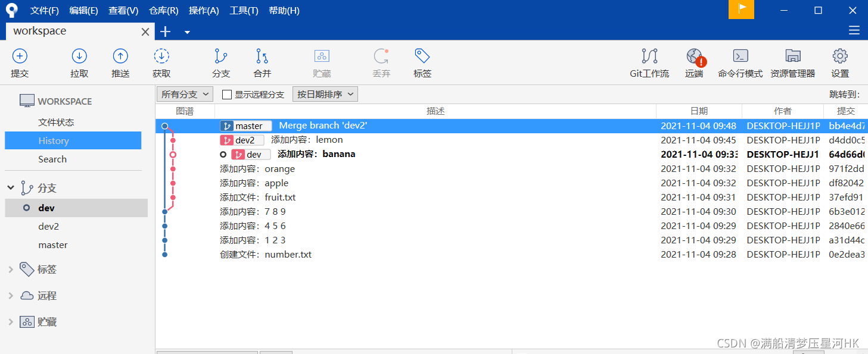Select commit 添加内容: 4 5 6

511,226
